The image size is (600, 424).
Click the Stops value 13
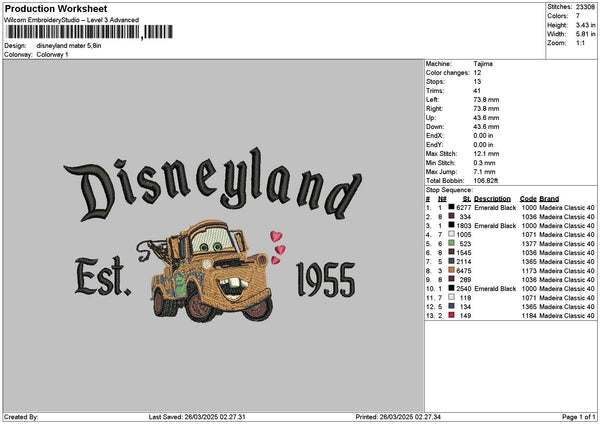click(477, 82)
